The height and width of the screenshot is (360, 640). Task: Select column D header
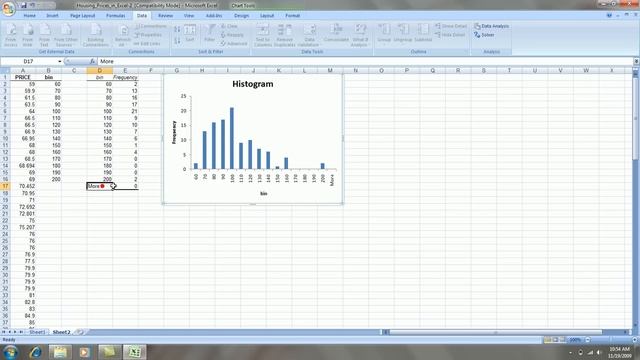pos(100,71)
